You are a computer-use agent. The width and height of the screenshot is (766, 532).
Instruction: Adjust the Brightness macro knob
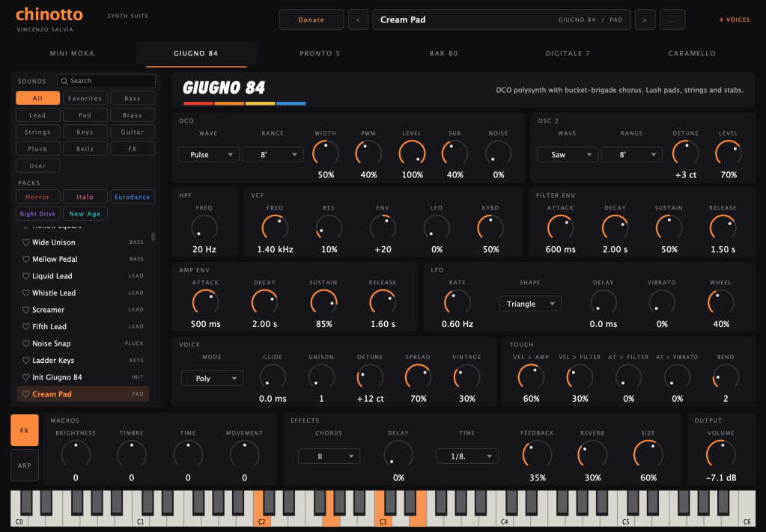pyautogui.click(x=76, y=454)
